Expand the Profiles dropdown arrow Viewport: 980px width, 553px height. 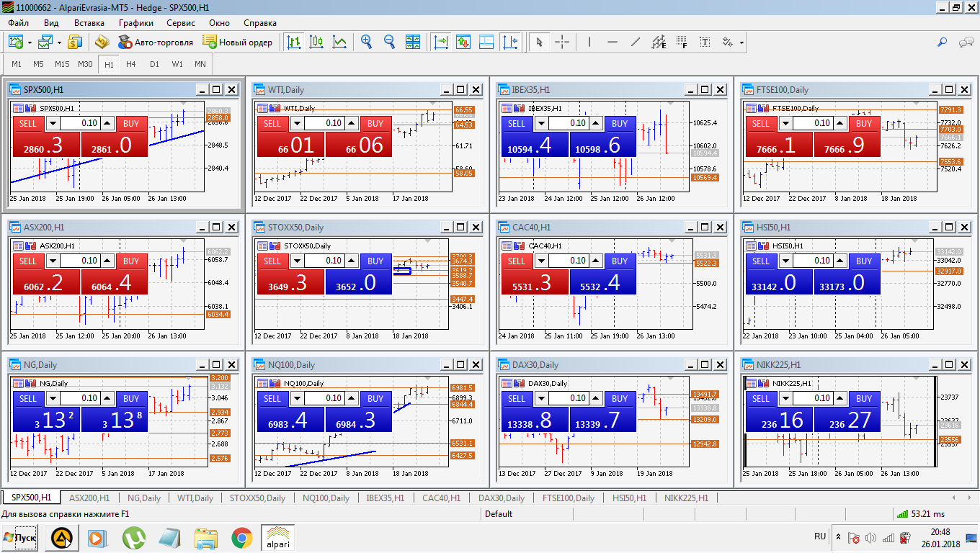point(60,42)
